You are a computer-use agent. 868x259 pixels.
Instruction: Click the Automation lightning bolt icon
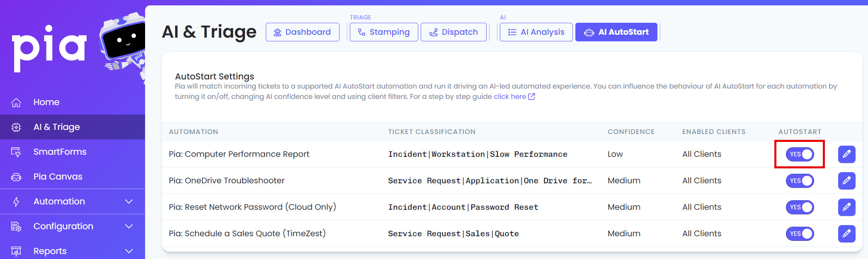pyautogui.click(x=16, y=201)
